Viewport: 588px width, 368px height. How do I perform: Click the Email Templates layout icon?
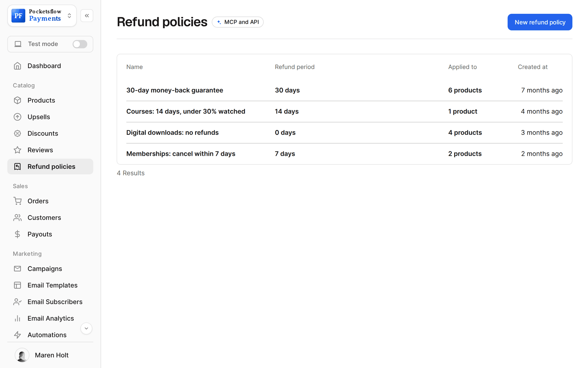[18, 285]
